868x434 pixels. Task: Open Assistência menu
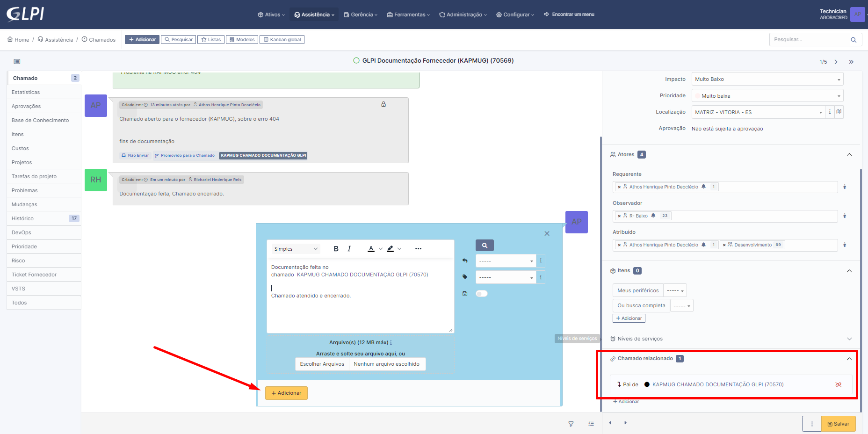point(314,14)
